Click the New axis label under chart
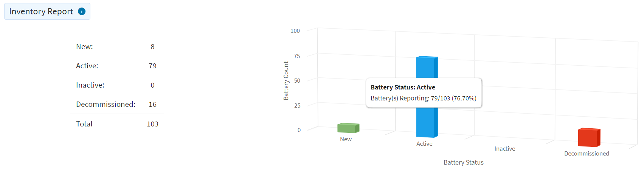This screenshot has height=171, width=644. (x=346, y=139)
